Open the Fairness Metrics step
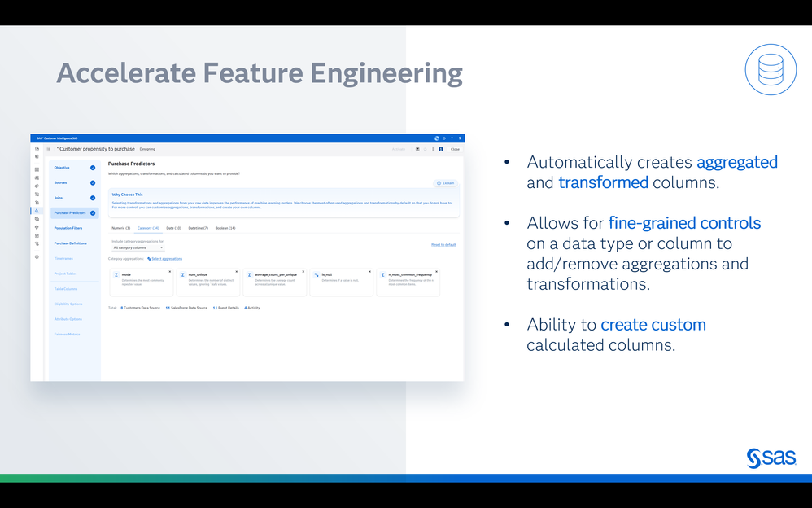The height and width of the screenshot is (508, 812). point(68,335)
